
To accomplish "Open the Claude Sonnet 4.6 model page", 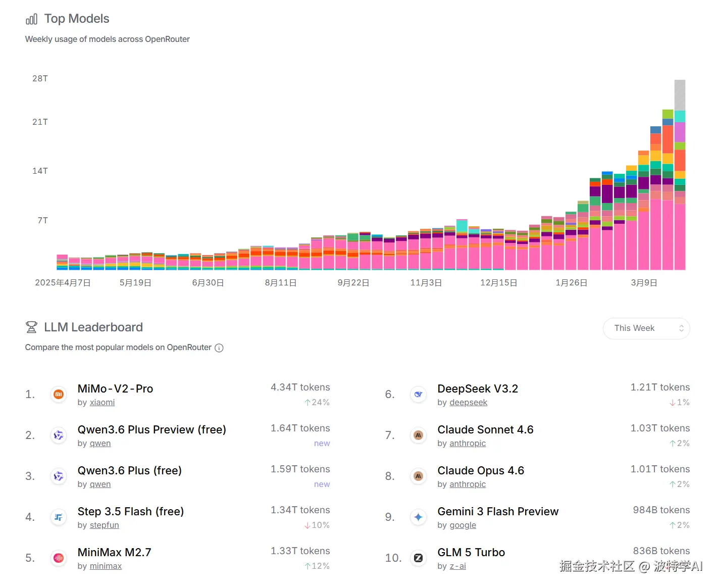I will coord(485,429).
